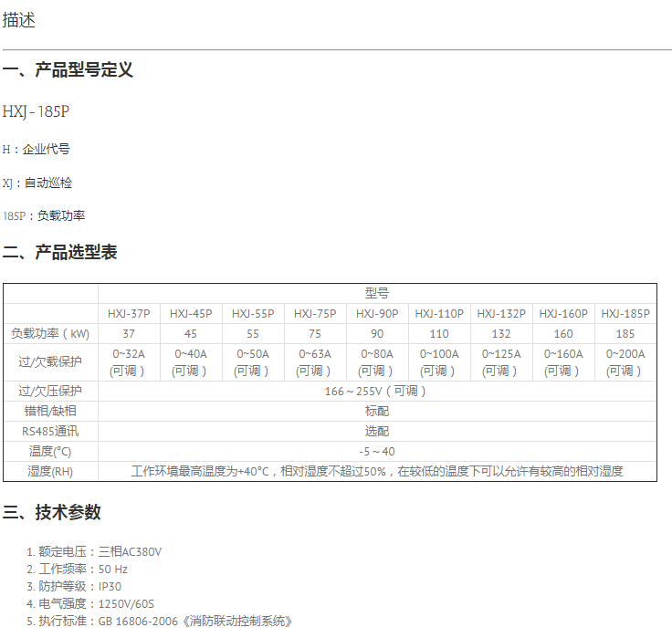Click the HXJ-185P table column header
Viewport: 672px width, 638px height.
(625, 313)
